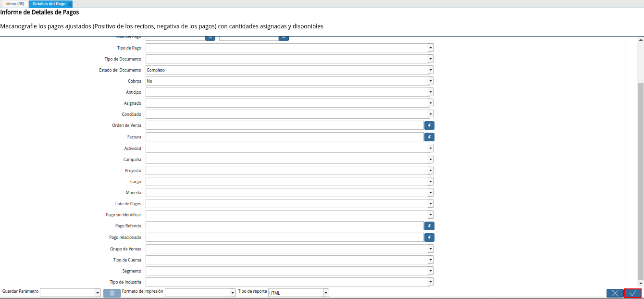Click trash icon beside Guardar Parámetro
The image size is (644, 299).
(112, 293)
